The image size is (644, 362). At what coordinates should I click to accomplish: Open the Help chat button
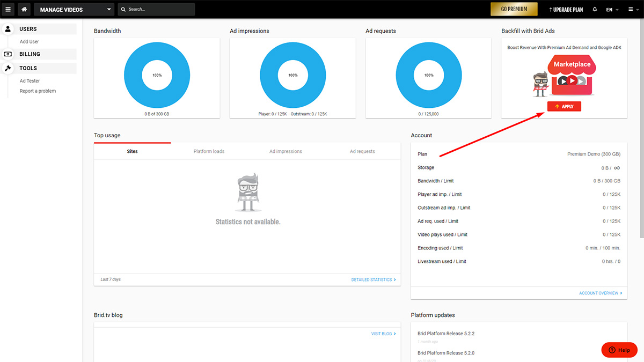[619, 350]
